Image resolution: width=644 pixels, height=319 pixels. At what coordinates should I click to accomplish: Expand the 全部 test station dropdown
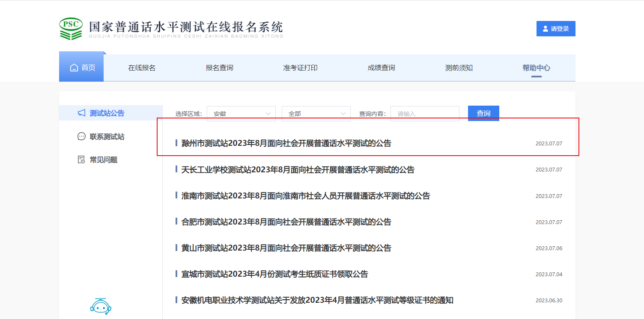tap(316, 114)
